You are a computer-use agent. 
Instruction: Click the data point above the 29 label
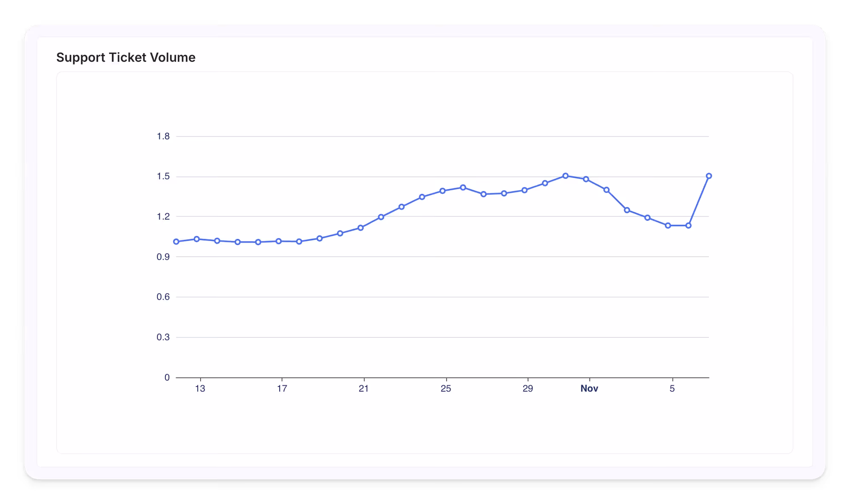pos(524,190)
